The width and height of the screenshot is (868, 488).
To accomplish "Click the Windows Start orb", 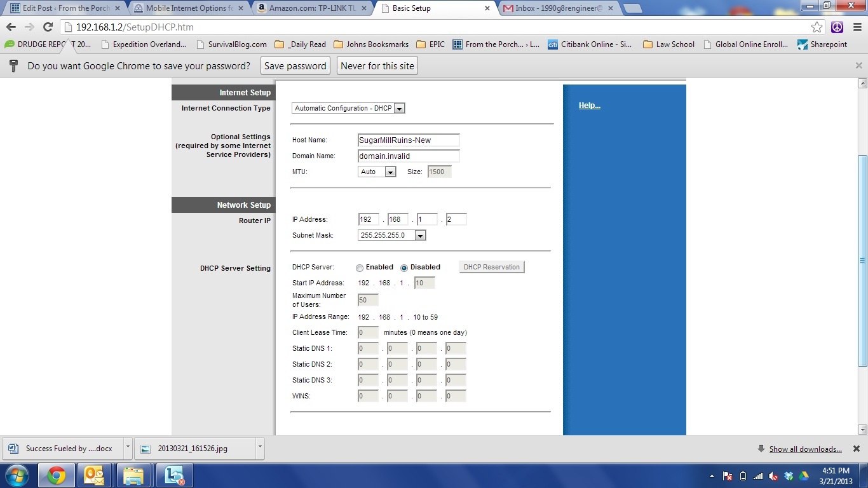I will pyautogui.click(x=17, y=475).
